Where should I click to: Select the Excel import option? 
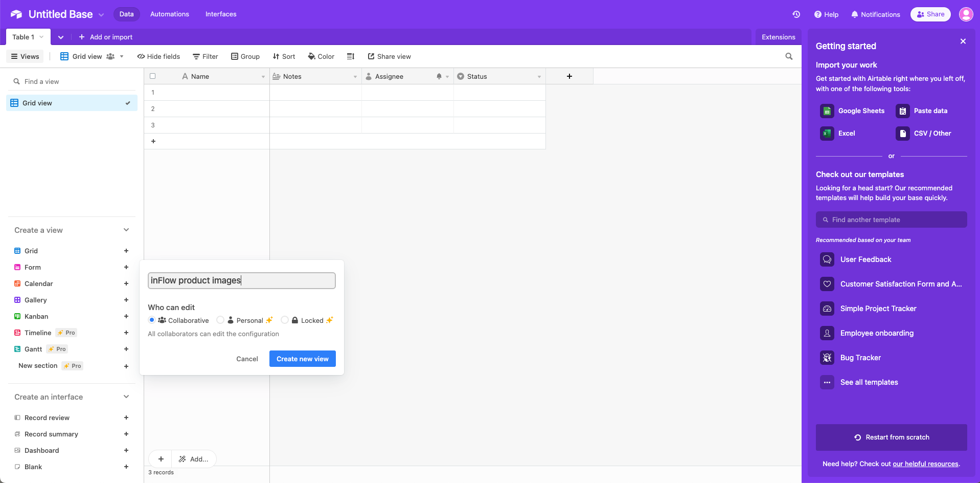click(x=827, y=133)
